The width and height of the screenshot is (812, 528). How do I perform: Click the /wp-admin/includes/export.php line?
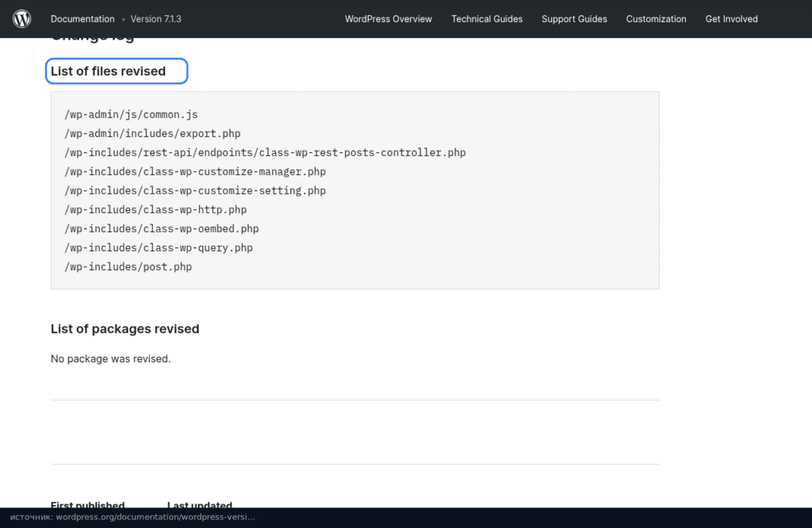(x=152, y=133)
